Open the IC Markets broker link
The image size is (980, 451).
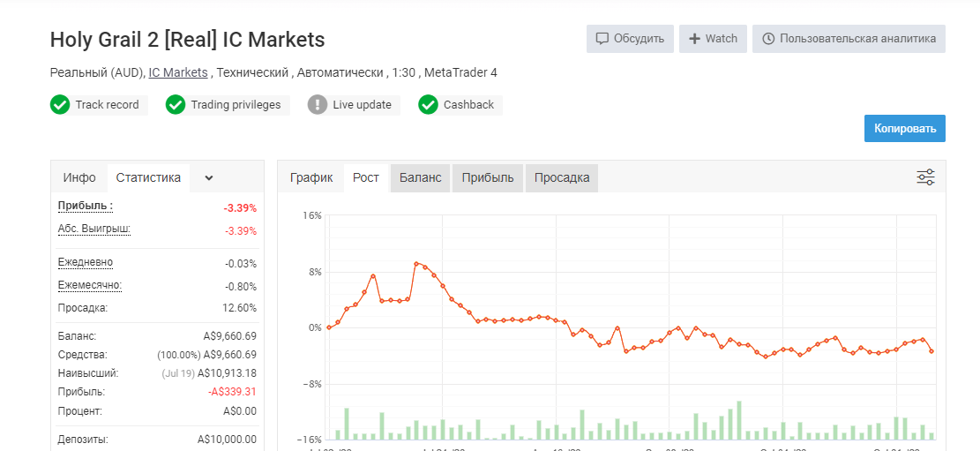coord(178,72)
